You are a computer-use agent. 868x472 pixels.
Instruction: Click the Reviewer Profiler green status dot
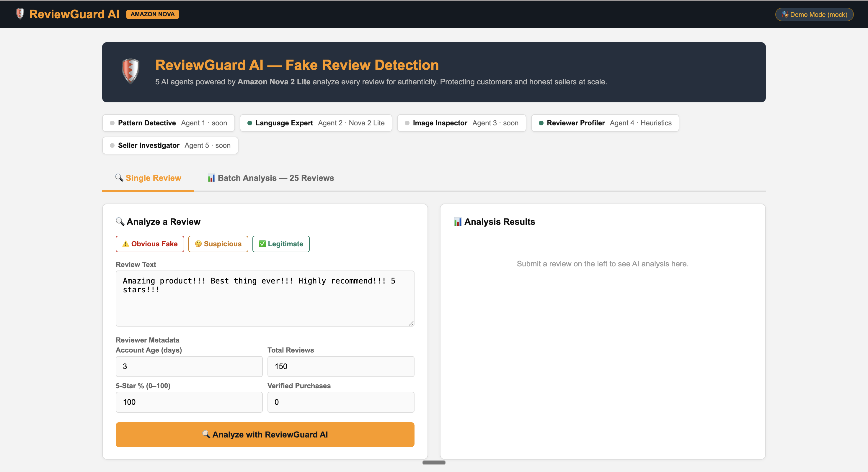coord(541,123)
